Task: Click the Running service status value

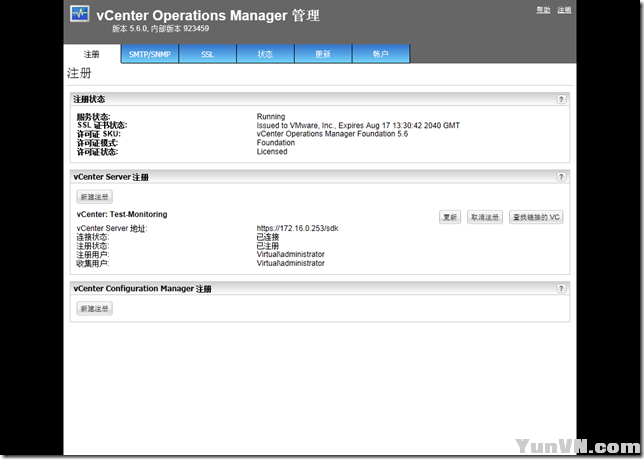Action: [271, 117]
